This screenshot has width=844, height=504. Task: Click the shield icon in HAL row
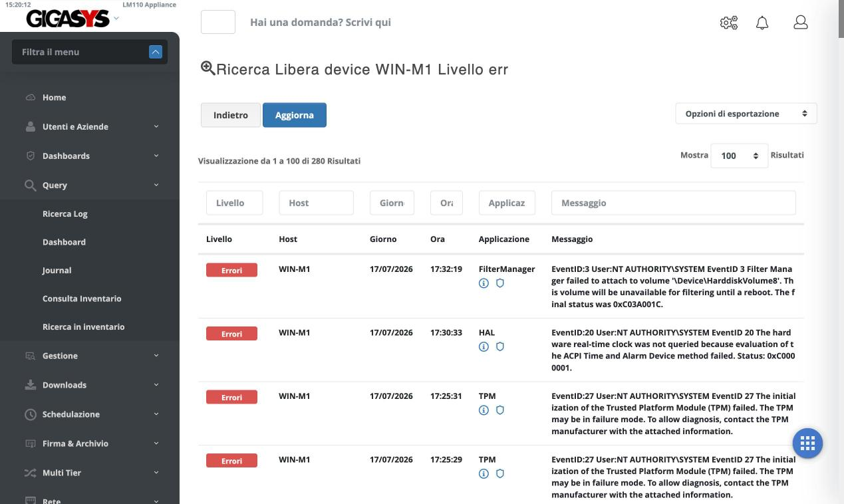tap(500, 346)
